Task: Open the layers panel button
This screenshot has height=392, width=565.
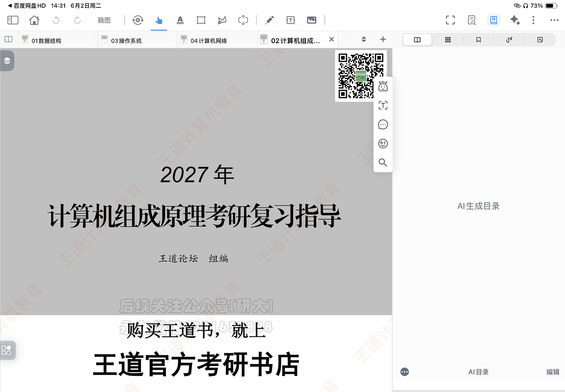Action: 7,61
